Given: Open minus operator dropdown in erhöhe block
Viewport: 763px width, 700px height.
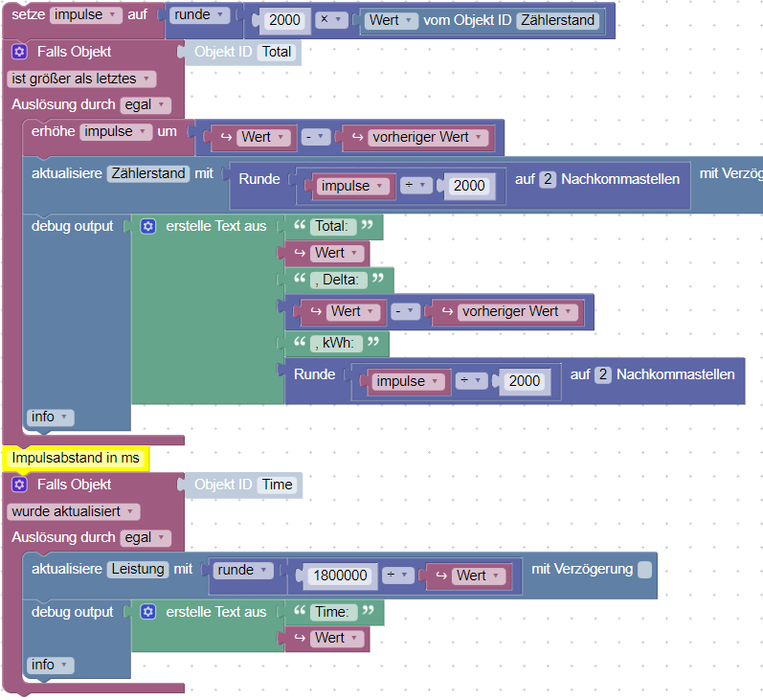Looking at the screenshot, I should [315, 137].
